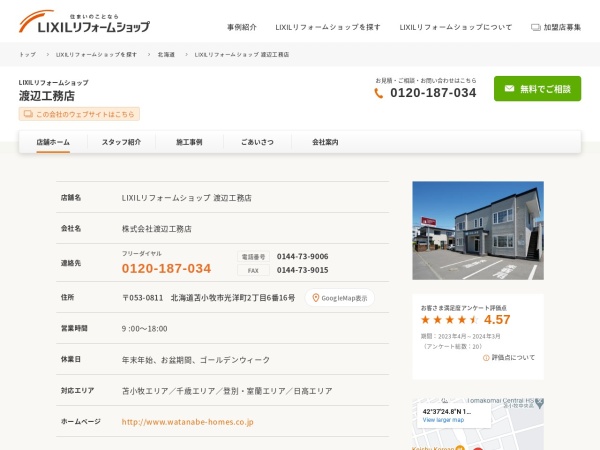Click the FAX number 0144-73-9015
600x450 pixels.
click(x=303, y=270)
